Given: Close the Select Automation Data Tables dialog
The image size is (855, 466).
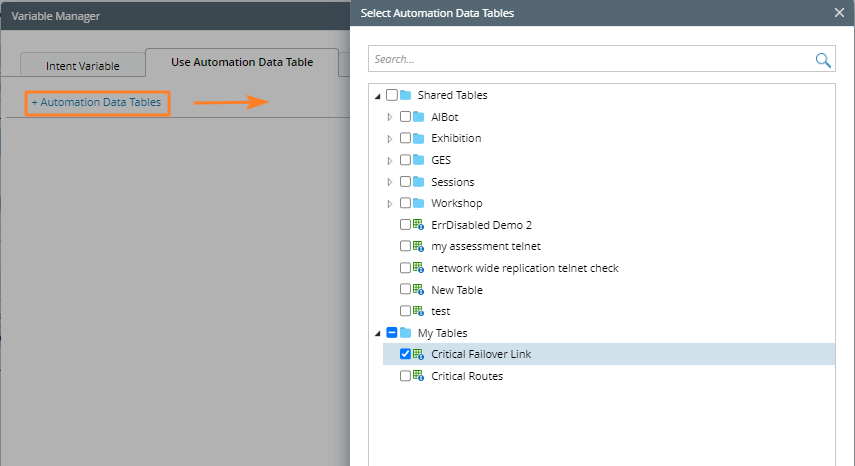Looking at the screenshot, I should pos(839,13).
